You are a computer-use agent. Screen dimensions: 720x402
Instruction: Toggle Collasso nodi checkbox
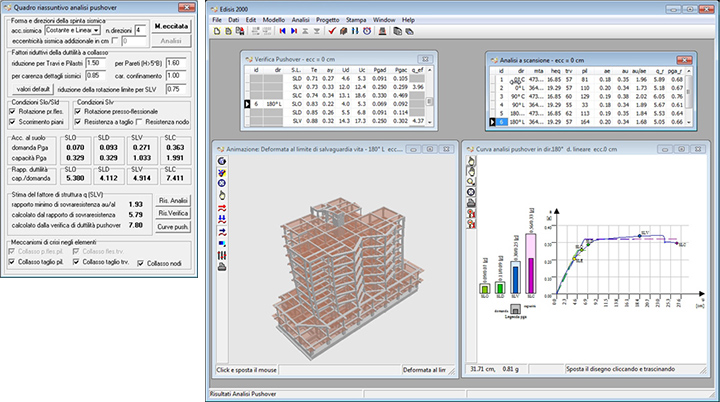(141, 263)
